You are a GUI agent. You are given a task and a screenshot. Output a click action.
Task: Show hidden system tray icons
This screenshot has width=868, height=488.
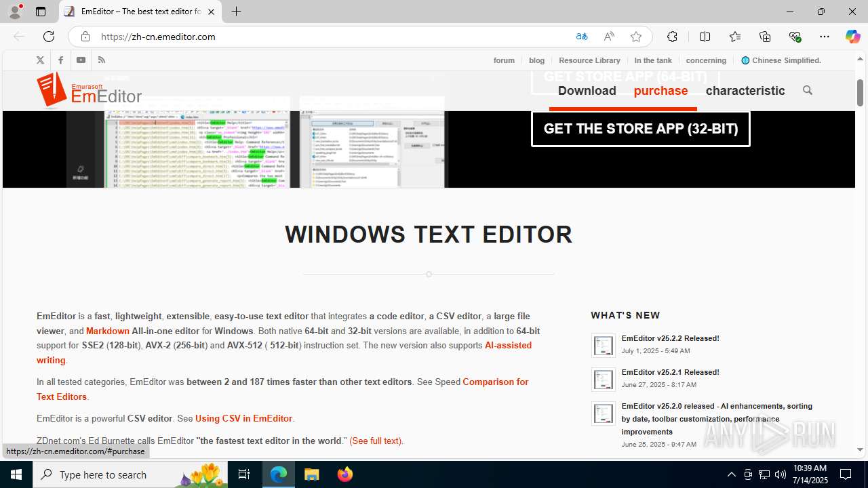731,474
